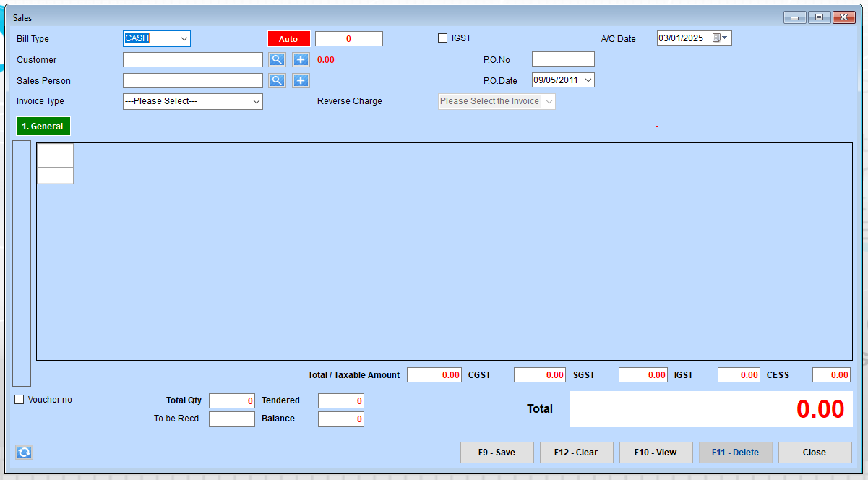Viewport: 868px width, 480px height.
Task: Open the P.O.Date dropdown
Action: click(588, 80)
